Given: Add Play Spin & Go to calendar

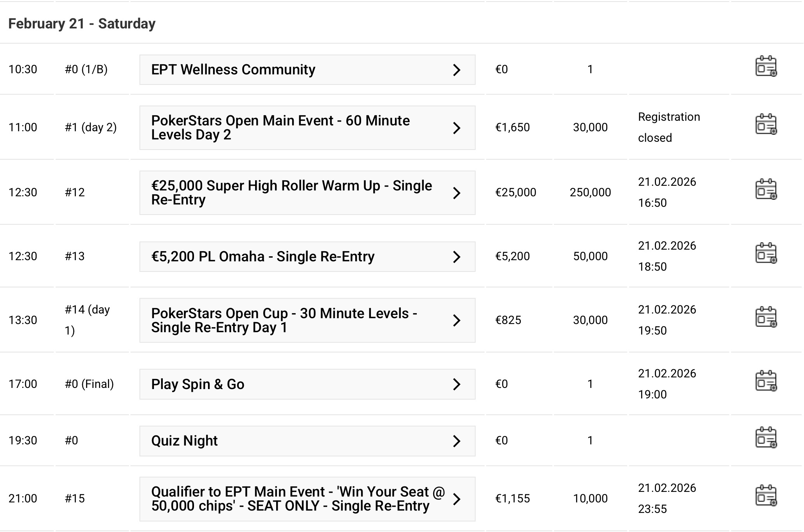Looking at the screenshot, I should (766, 381).
